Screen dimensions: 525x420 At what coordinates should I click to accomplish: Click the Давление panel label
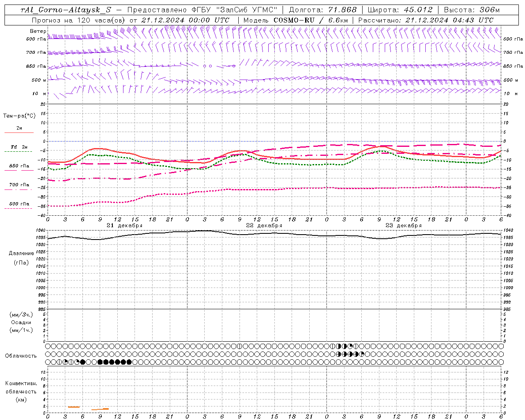[21, 253]
